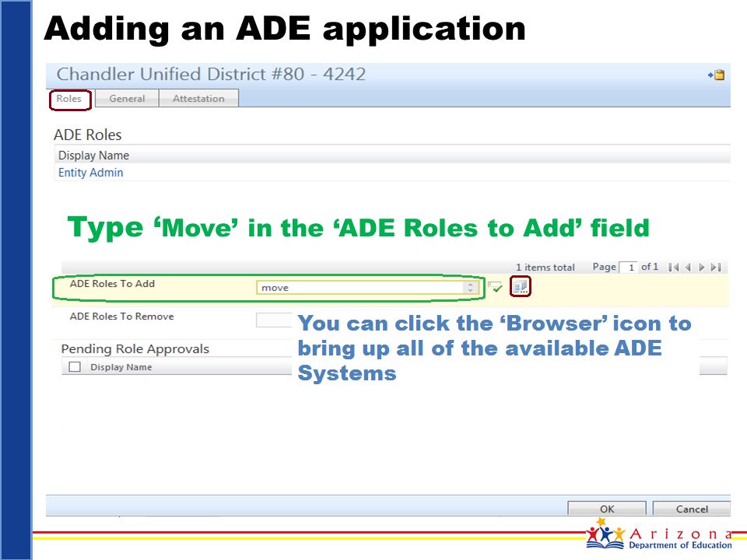Click the 'ADE Roles' section heading

click(x=88, y=135)
